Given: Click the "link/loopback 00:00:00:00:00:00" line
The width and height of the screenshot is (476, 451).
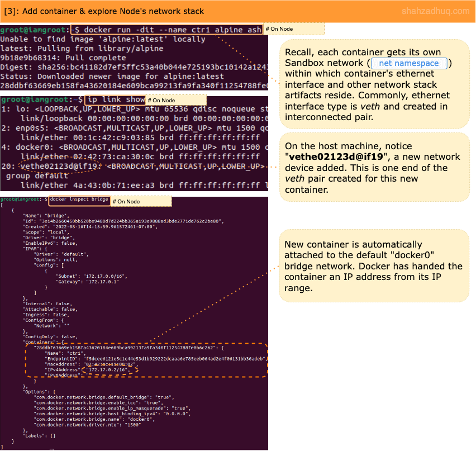Looking at the screenshot, I should (144, 118).
